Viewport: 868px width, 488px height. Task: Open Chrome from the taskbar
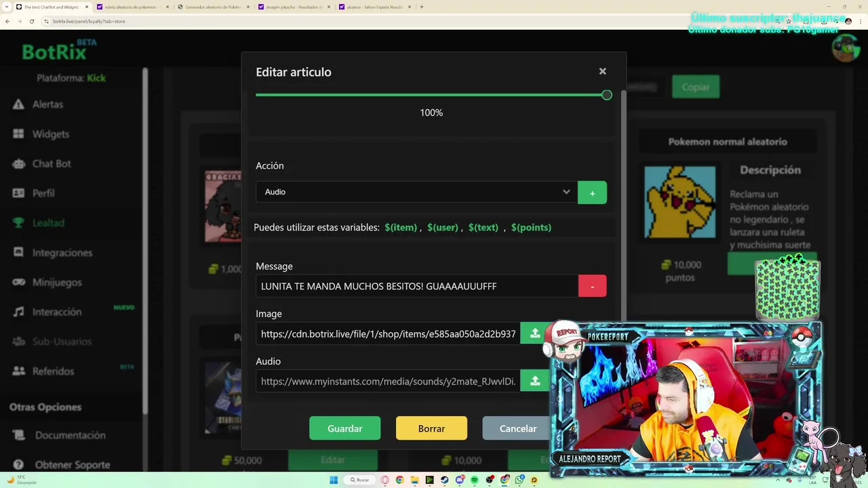[x=399, y=480]
